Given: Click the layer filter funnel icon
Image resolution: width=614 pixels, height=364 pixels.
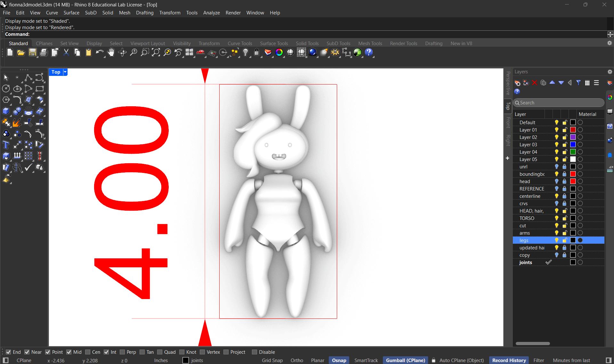Looking at the screenshot, I should [x=578, y=83].
